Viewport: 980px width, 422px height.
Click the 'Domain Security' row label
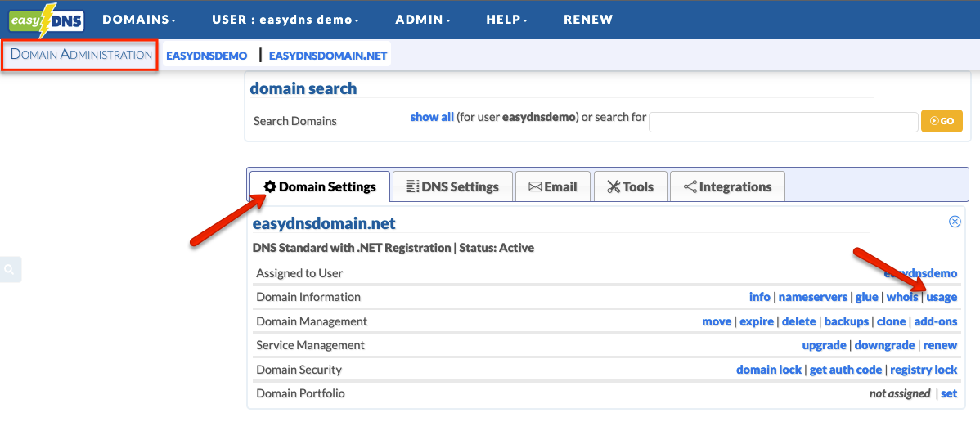[299, 370]
